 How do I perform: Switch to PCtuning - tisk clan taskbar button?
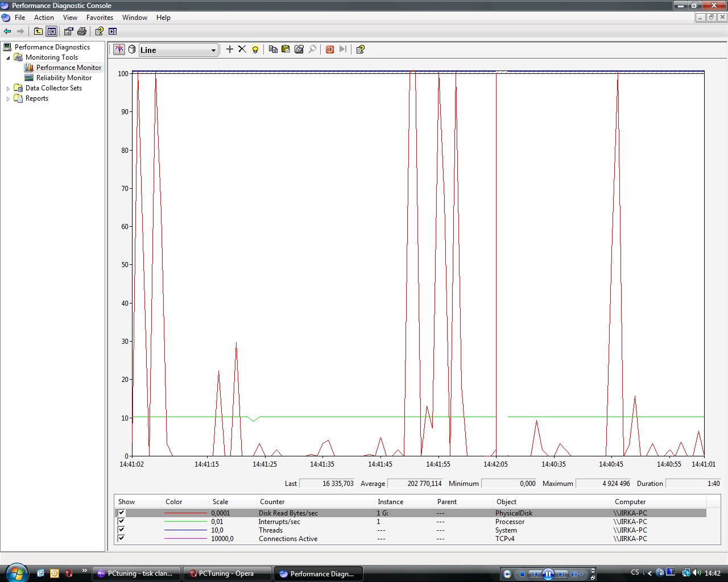(136, 573)
